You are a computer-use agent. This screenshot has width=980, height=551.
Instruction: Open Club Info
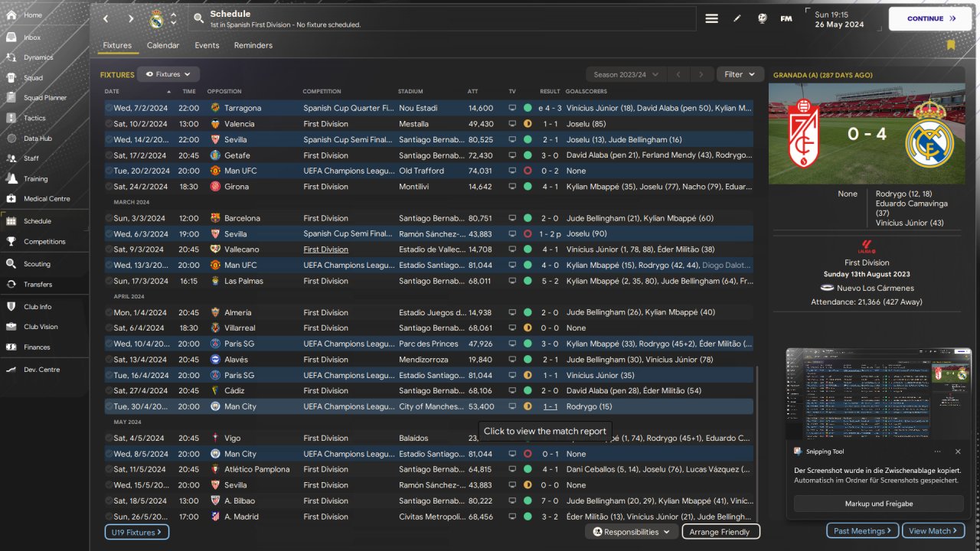(x=44, y=307)
